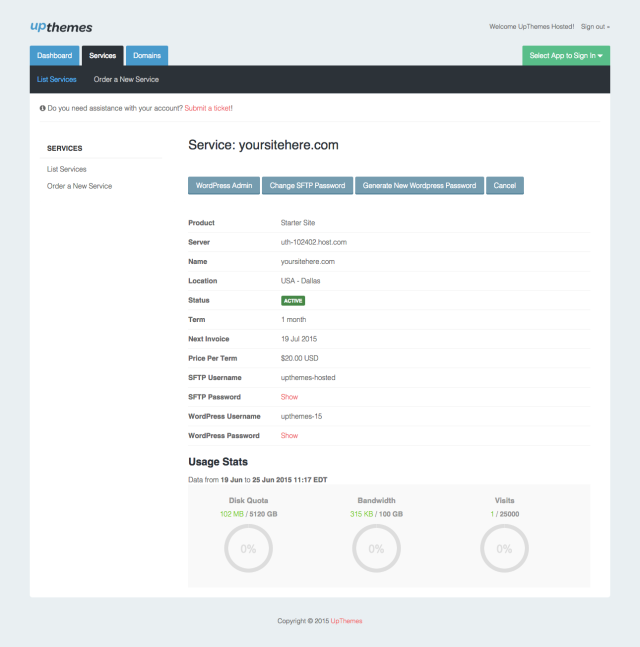Viewport: 640px width, 647px height.
Task: Click server name uth-102402.host.com
Action: point(314,242)
